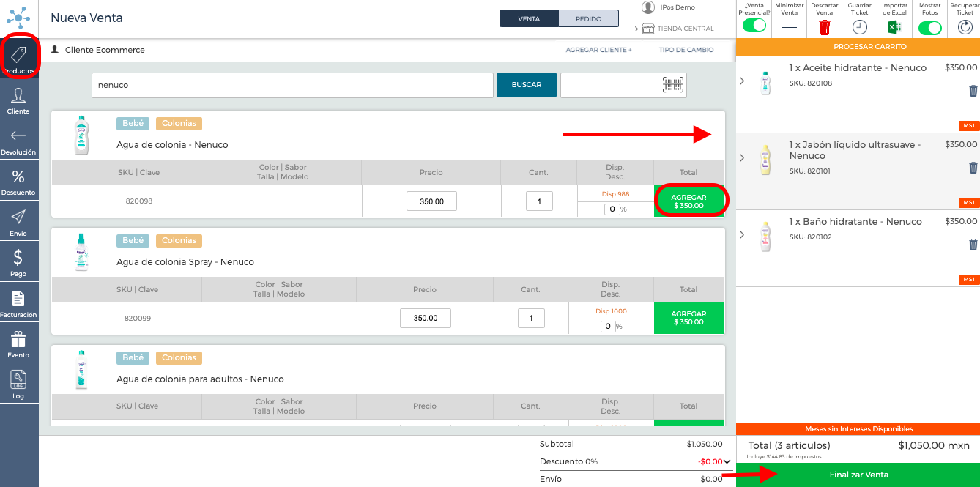Click the BUSCAR button

(527, 85)
